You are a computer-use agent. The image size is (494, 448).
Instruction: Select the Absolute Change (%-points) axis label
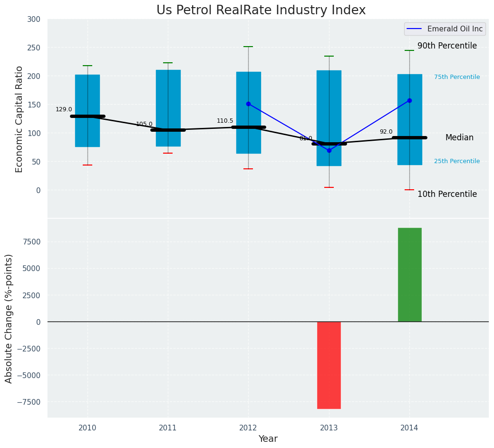click(9, 318)
